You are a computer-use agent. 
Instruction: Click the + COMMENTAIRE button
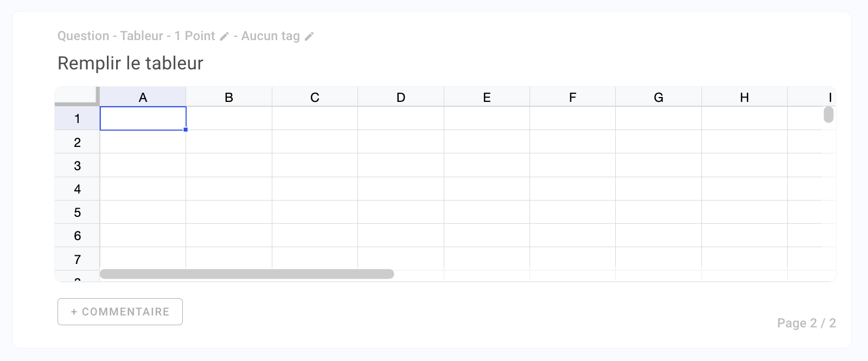120,312
